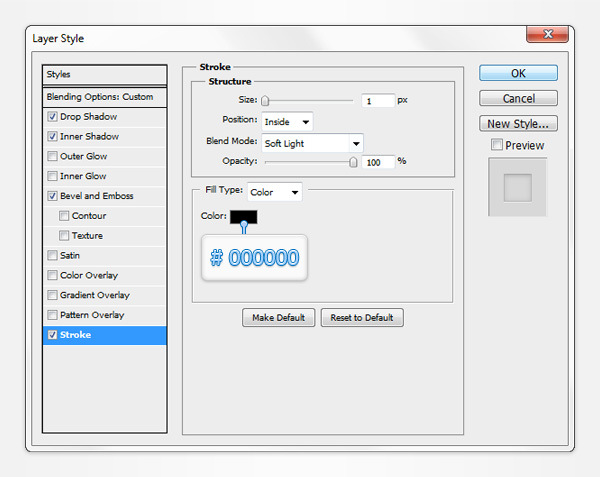Turn on the Contour checkbox
Screen dimensions: 600x477
pos(65,216)
